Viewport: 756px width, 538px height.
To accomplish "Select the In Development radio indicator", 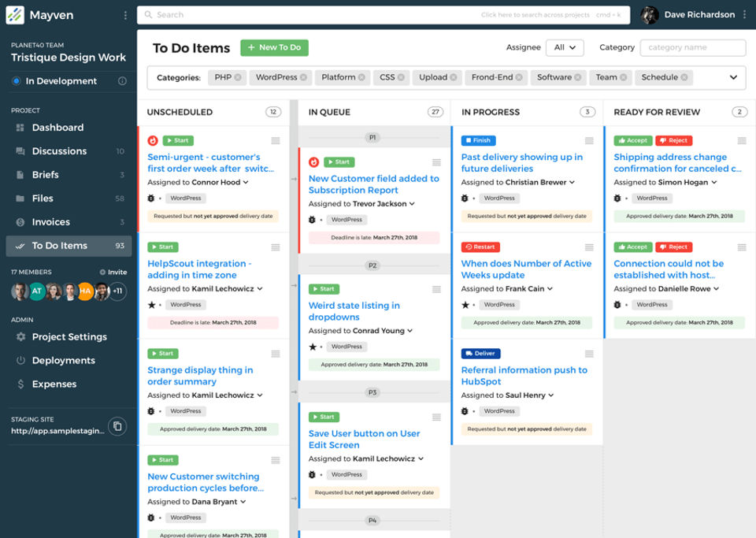I will pos(16,81).
